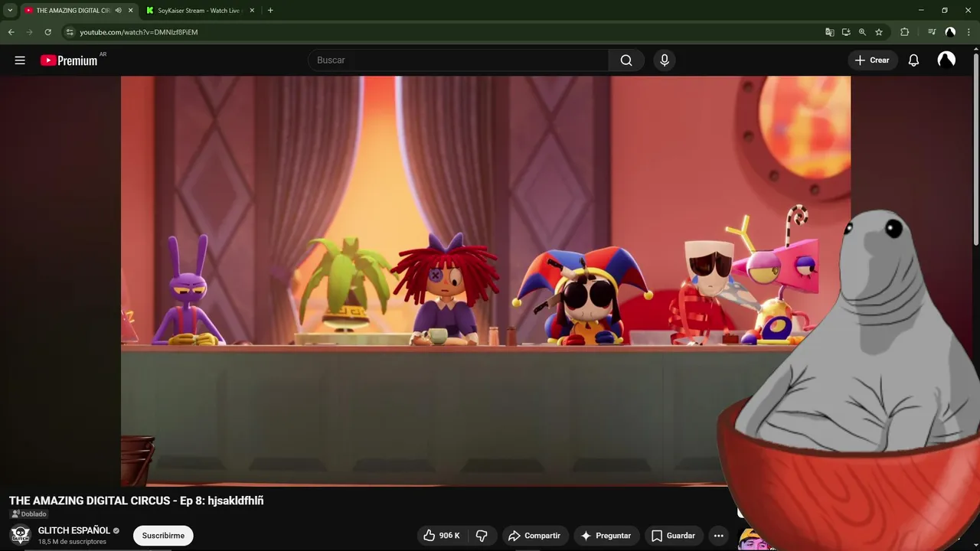Click the Compartir share button
Viewport: 980px width, 551px height.
click(x=534, y=536)
